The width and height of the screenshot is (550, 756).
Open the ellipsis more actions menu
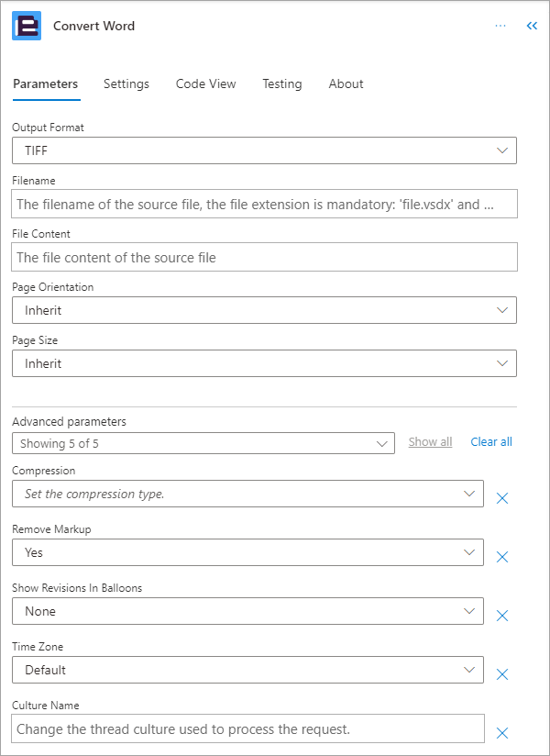500,25
